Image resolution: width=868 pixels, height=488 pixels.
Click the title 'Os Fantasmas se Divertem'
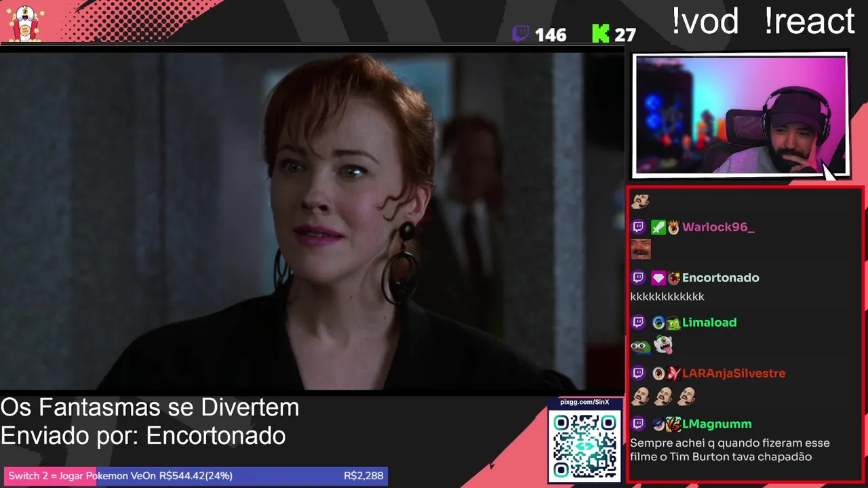pos(150,407)
